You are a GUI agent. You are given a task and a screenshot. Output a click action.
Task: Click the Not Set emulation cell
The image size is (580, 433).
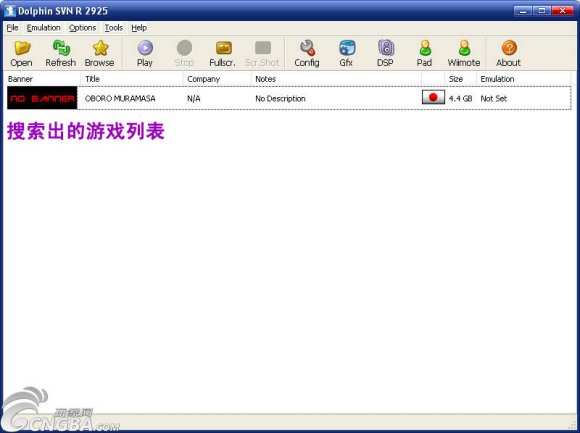click(x=494, y=99)
